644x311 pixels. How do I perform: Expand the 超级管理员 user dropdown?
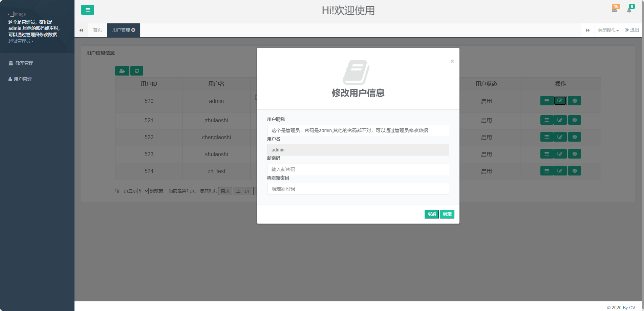21,41
